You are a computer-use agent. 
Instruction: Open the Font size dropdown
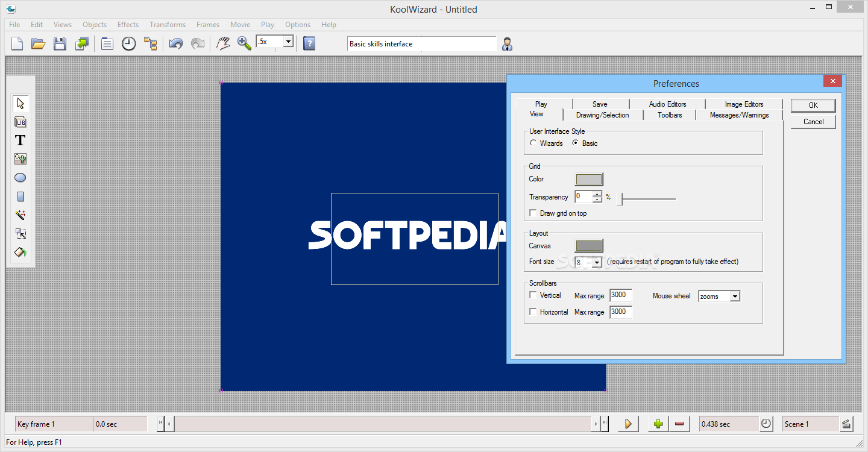click(x=597, y=262)
